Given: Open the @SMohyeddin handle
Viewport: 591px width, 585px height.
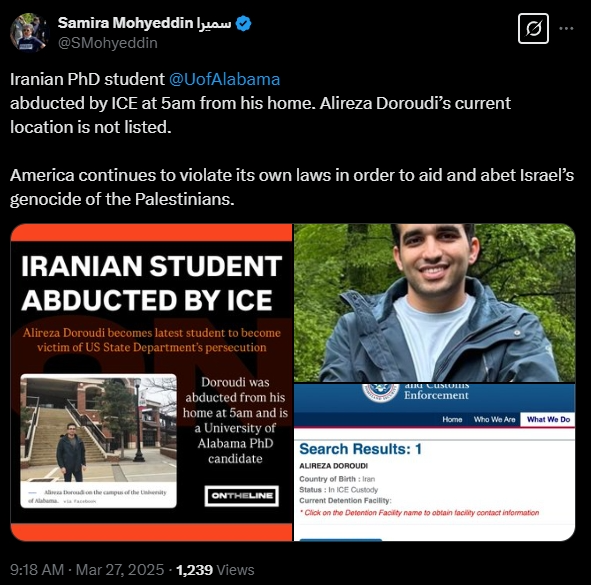Looking at the screenshot, I should point(108,43).
